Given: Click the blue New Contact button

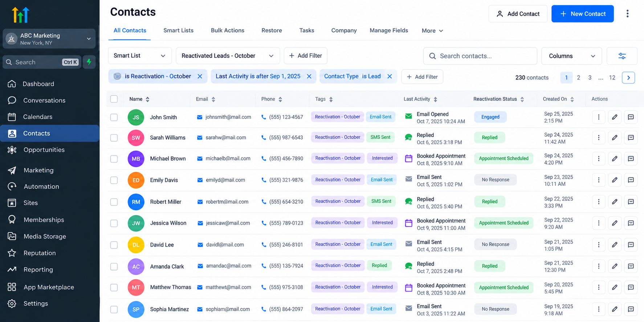Looking at the screenshot, I should 583,14.
